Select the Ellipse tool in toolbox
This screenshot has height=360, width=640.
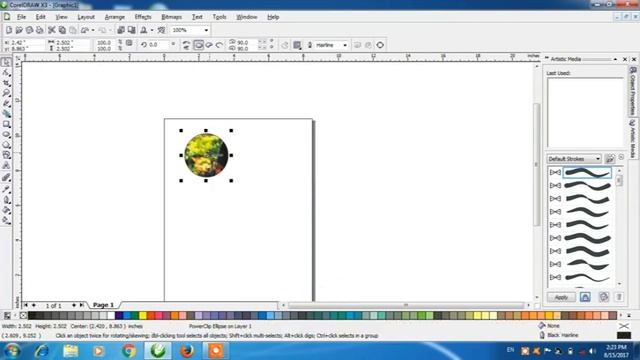point(6,134)
